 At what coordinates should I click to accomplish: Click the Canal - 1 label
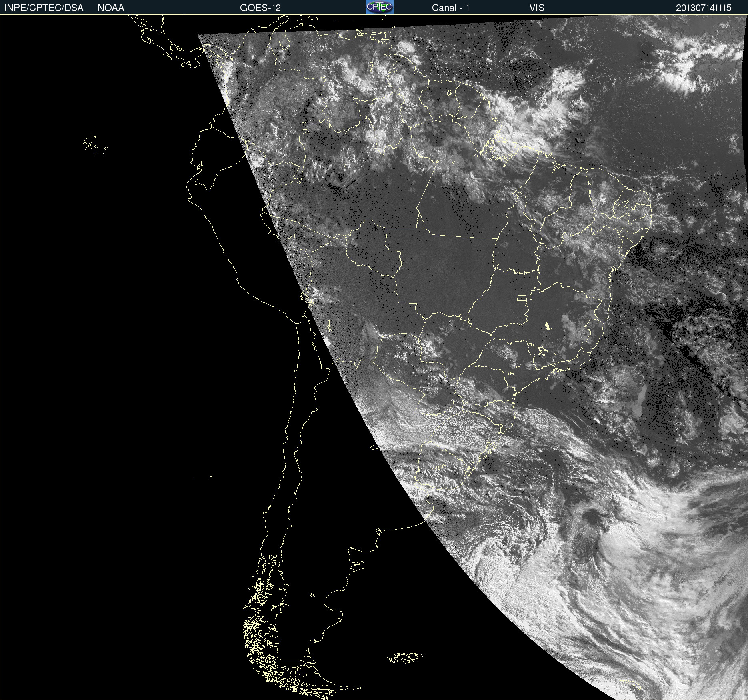[450, 8]
